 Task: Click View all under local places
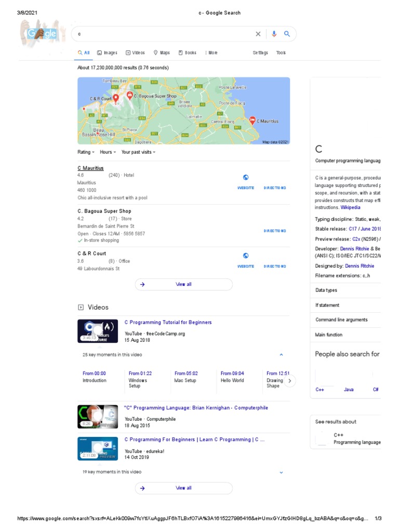pyautogui.click(x=184, y=285)
